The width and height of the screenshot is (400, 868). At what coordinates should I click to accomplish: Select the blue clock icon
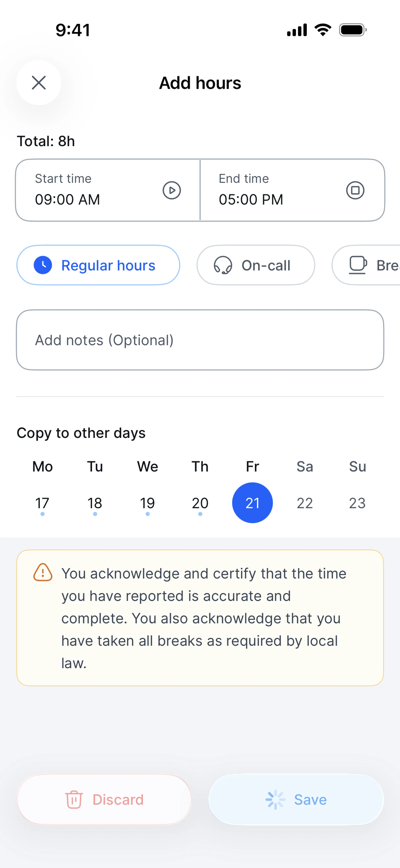point(43,265)
